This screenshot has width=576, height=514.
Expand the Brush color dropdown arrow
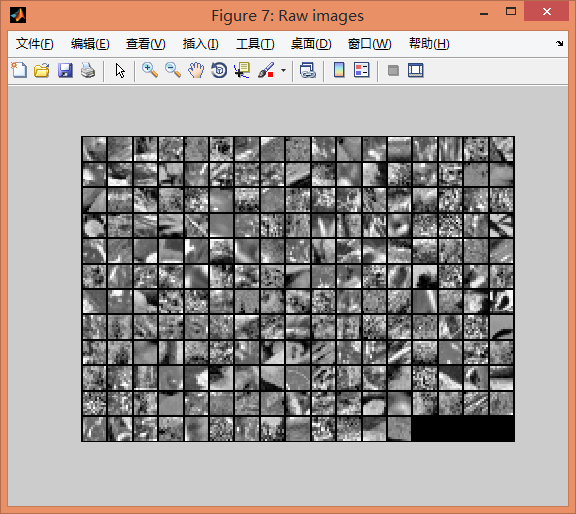click(x=283, y=70)
